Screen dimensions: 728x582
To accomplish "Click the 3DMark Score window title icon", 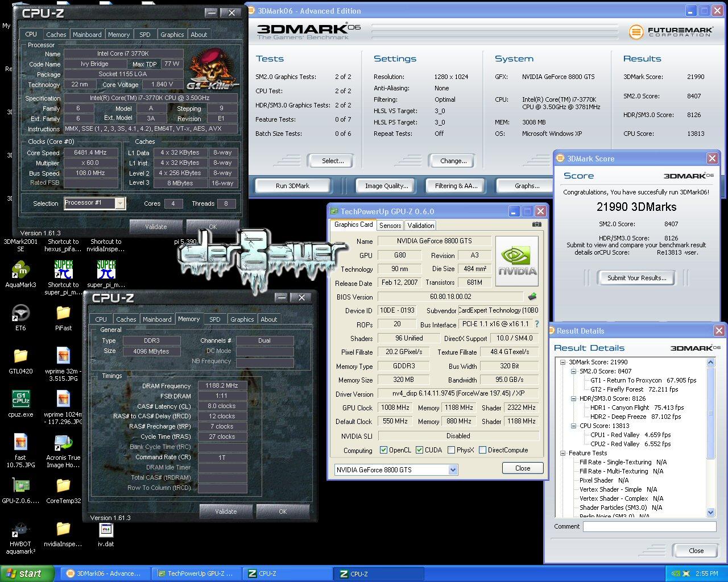I will click(x=560, y=159).
